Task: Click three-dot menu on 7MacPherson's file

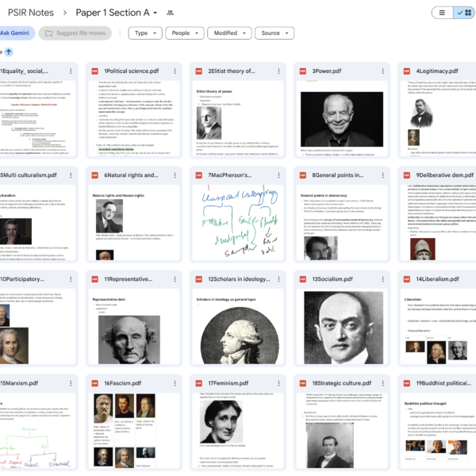Action: click(278, 175)
